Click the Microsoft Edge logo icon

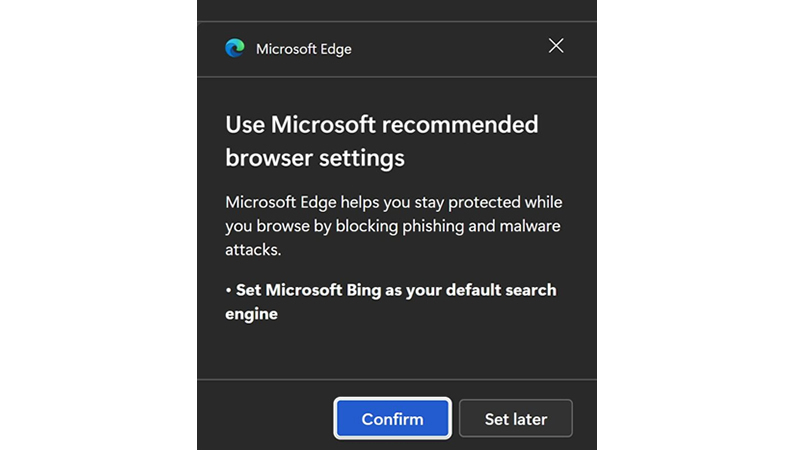click(235, 48)
